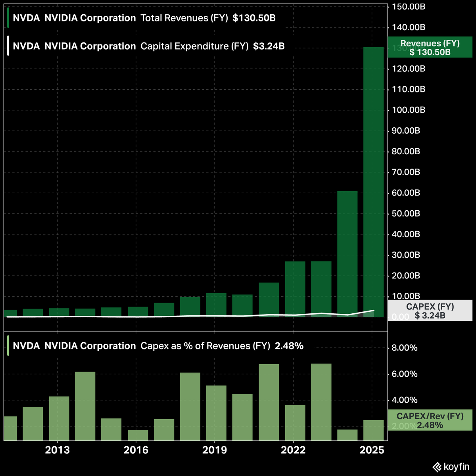Image resolution: width=476 pixels, height=476 pixels.
Task: Click the 2023 capex percentage bar
Action: 321,402
